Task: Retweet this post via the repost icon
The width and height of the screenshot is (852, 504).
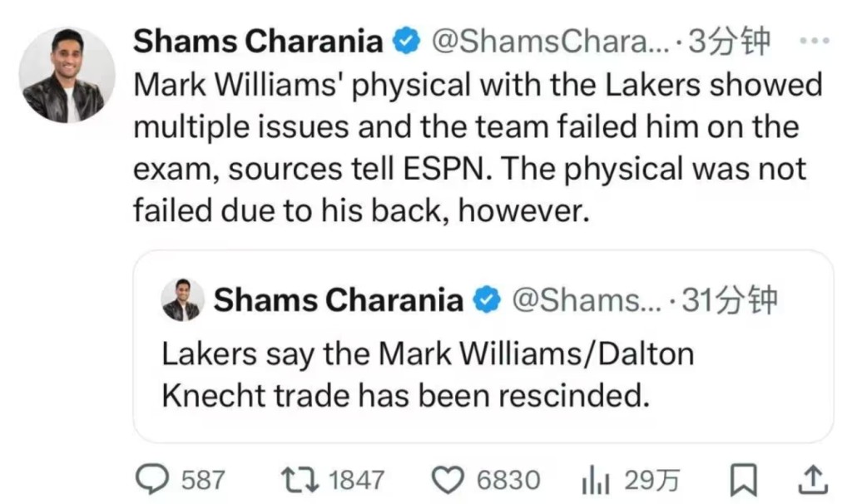Action: point(294,478)
